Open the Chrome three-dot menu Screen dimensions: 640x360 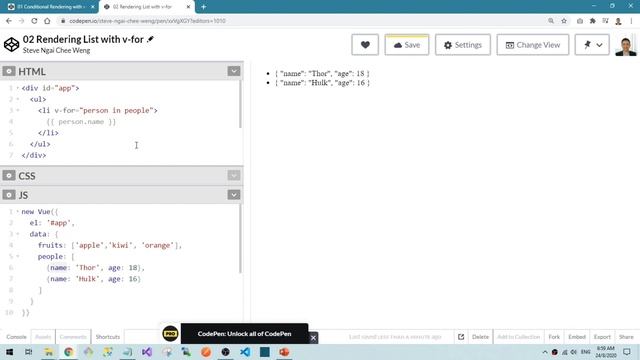click(x=631, y=21)
